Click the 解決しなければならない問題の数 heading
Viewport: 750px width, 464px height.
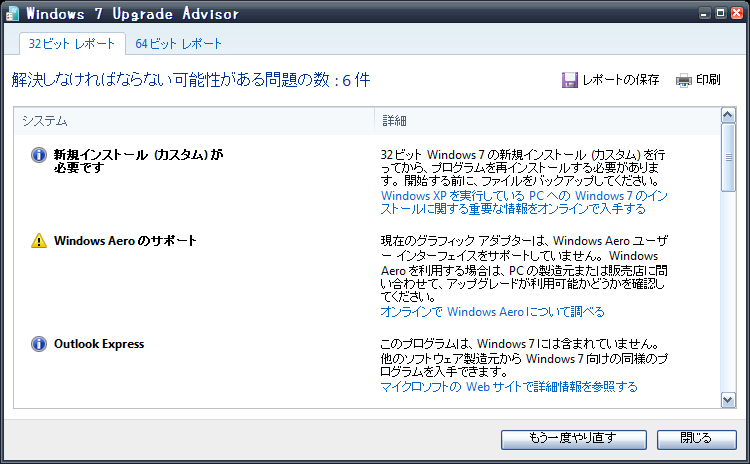tap(191, 80)
